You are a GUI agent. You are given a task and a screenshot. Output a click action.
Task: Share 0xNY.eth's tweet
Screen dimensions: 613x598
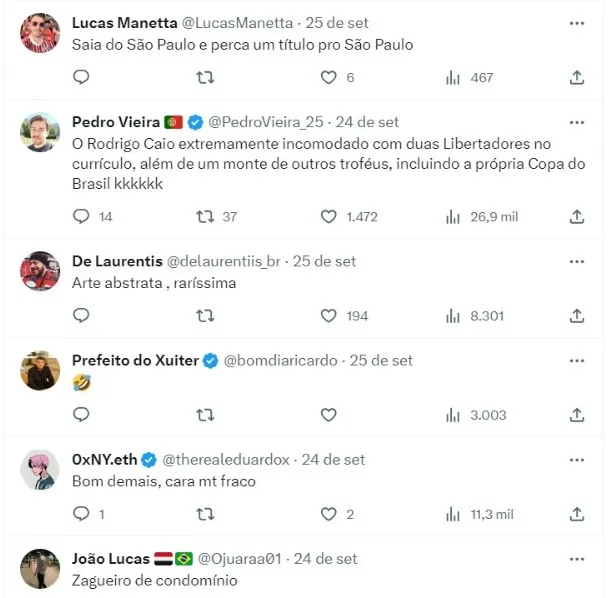point(577,514)
